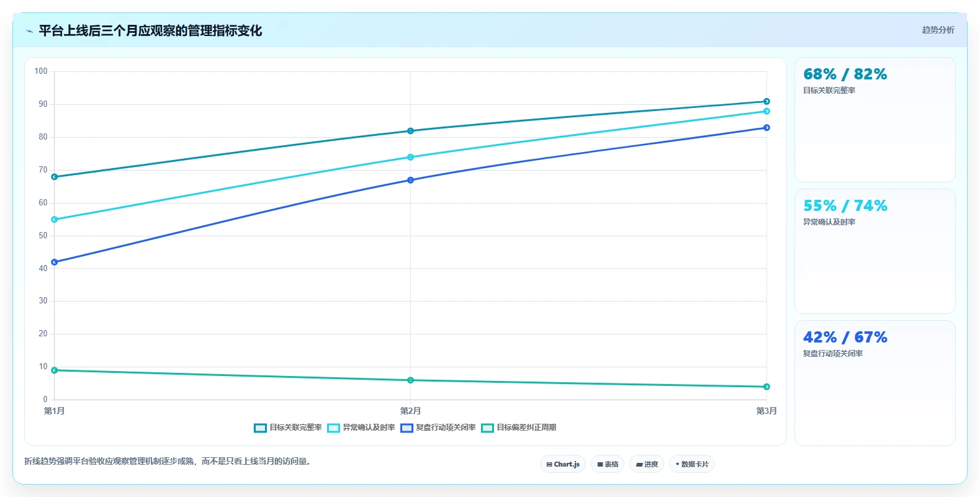Click the 复盘行动项关闭率 legend label
The width and height of the screenshot is (980, 497).
point(446,428)
